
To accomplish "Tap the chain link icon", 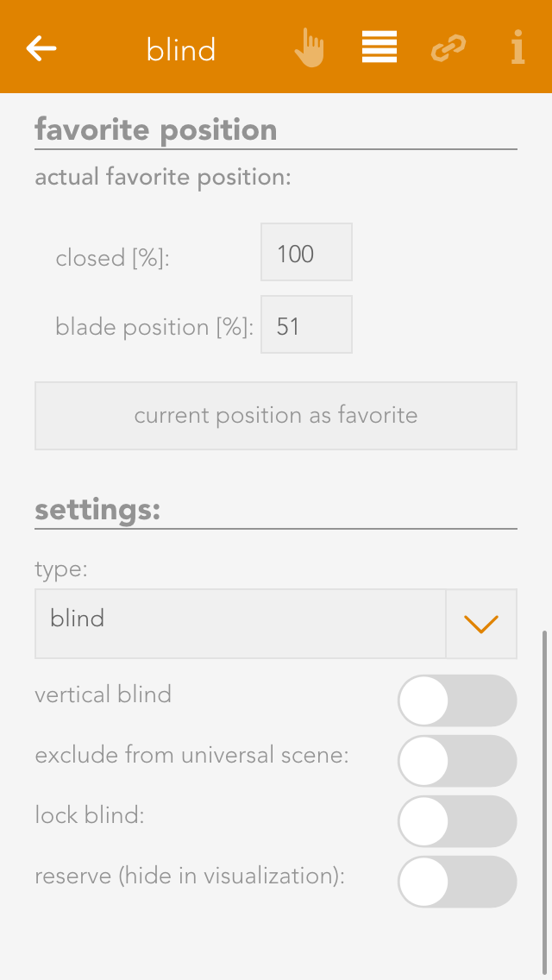I will [448, 49].
